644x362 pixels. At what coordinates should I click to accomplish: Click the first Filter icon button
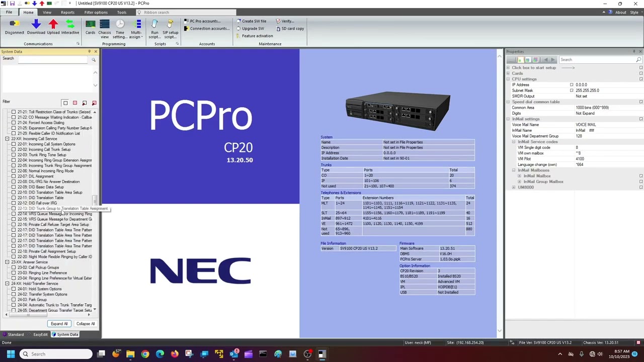[65, 103]
